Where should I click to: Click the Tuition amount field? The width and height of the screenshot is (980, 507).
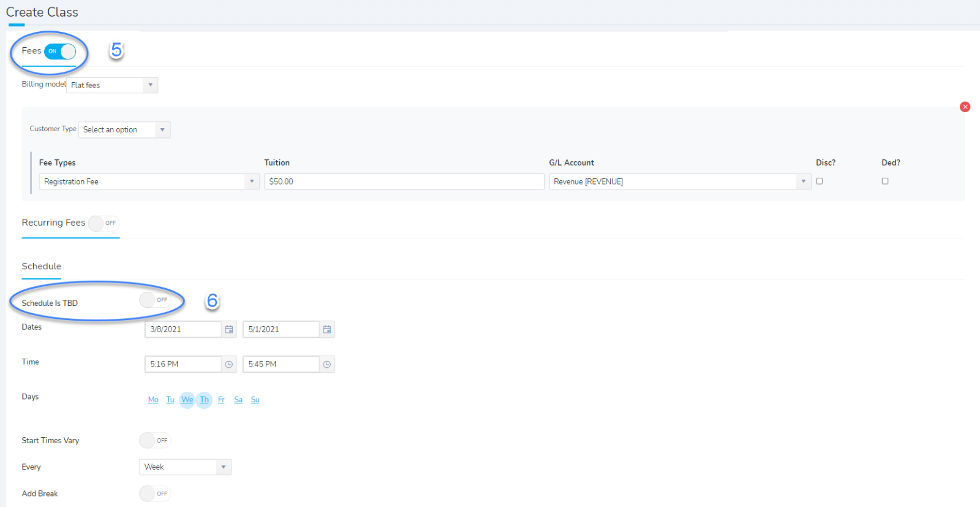pos(404,181)
